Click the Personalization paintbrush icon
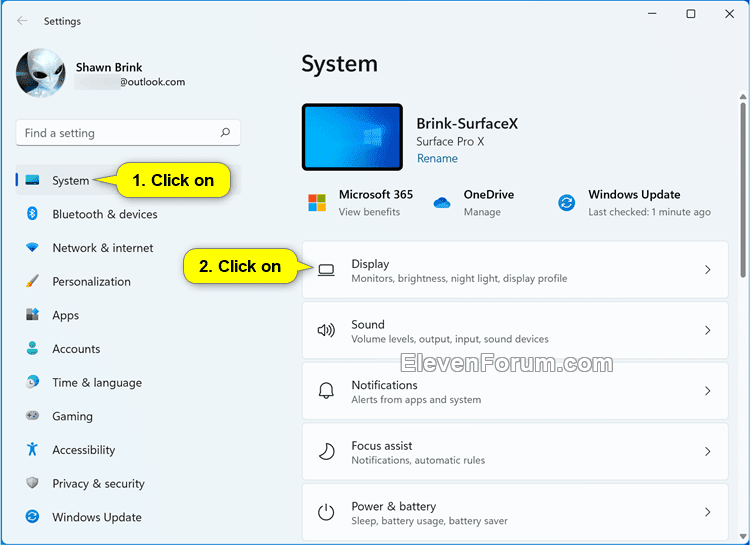 (x=32, y=282)
